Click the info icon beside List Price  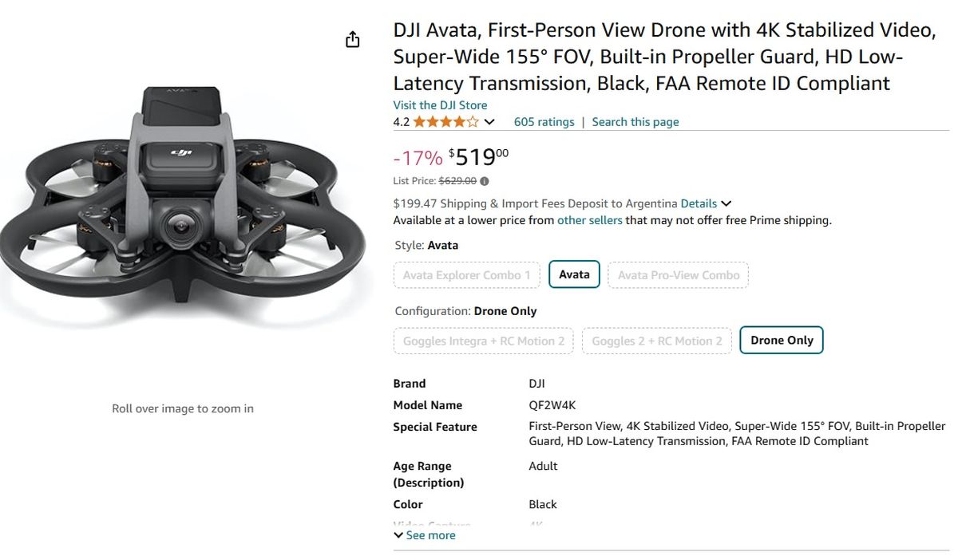[x=485, y=181]
